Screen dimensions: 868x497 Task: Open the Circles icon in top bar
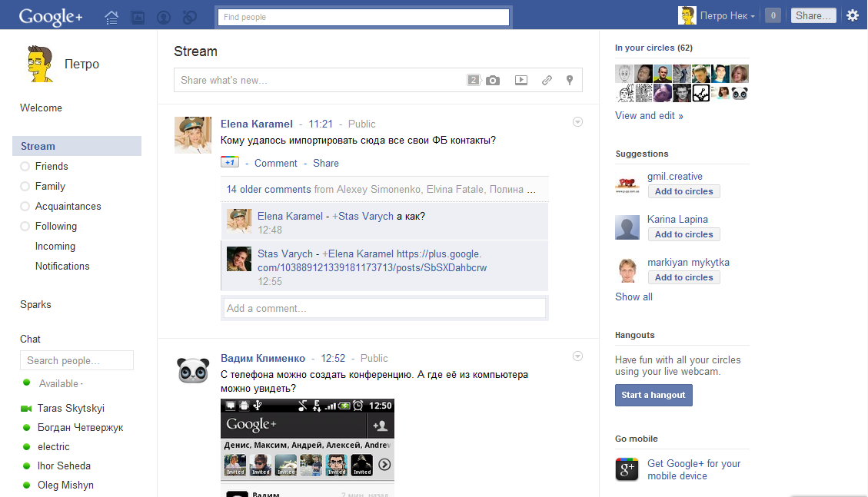[x=190, y=18]
